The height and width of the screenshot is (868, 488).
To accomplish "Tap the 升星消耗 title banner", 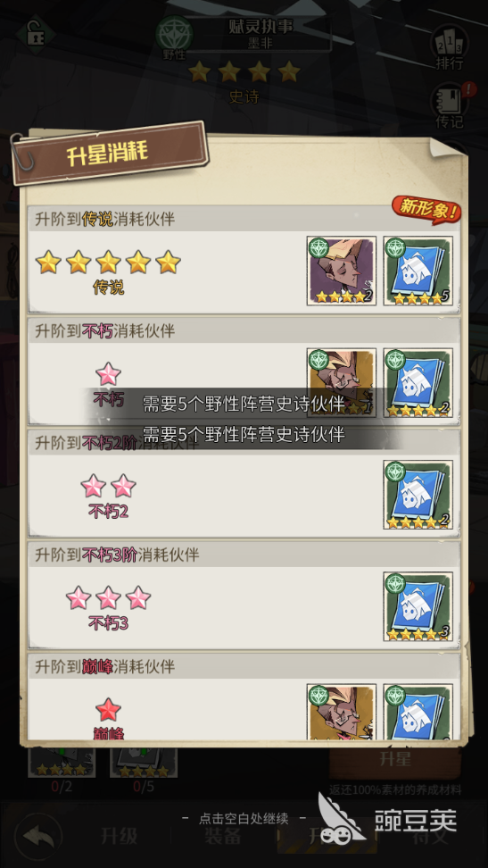I will [x=109, y=153].
